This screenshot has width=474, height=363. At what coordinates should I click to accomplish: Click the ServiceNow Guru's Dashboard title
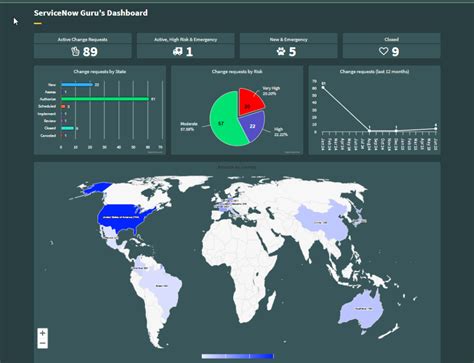tap(91, 13)
